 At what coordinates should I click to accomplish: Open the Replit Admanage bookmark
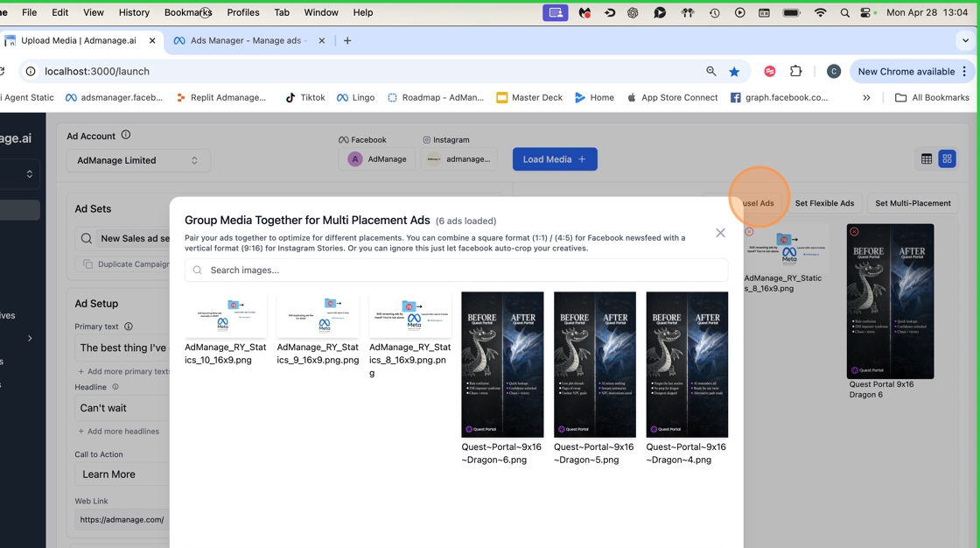point(221,97)
